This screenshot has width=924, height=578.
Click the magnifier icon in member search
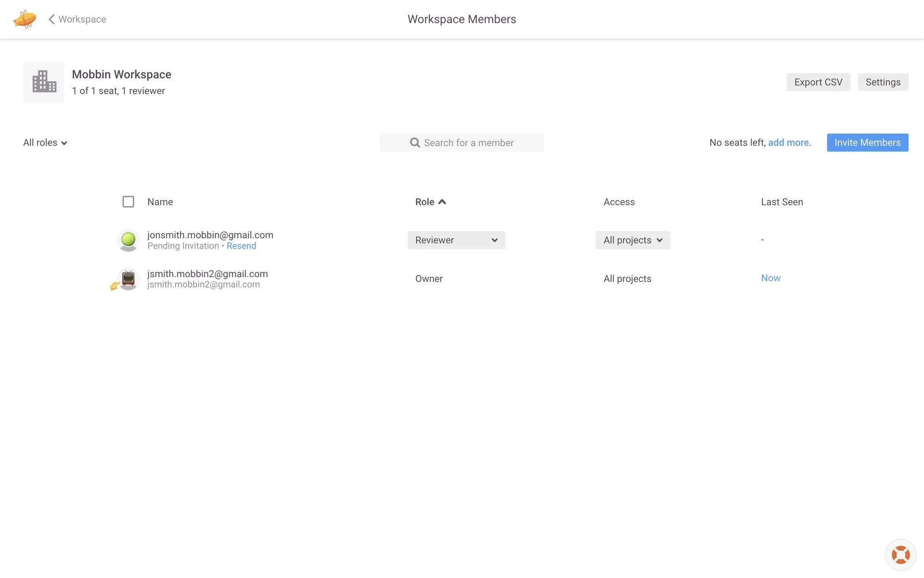pos(414,143)
